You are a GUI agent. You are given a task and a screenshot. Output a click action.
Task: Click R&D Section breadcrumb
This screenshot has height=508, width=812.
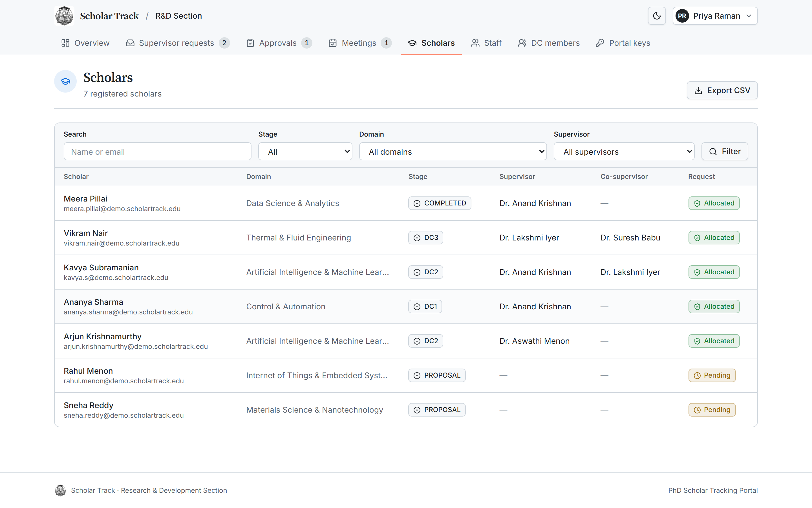point(178,16)
